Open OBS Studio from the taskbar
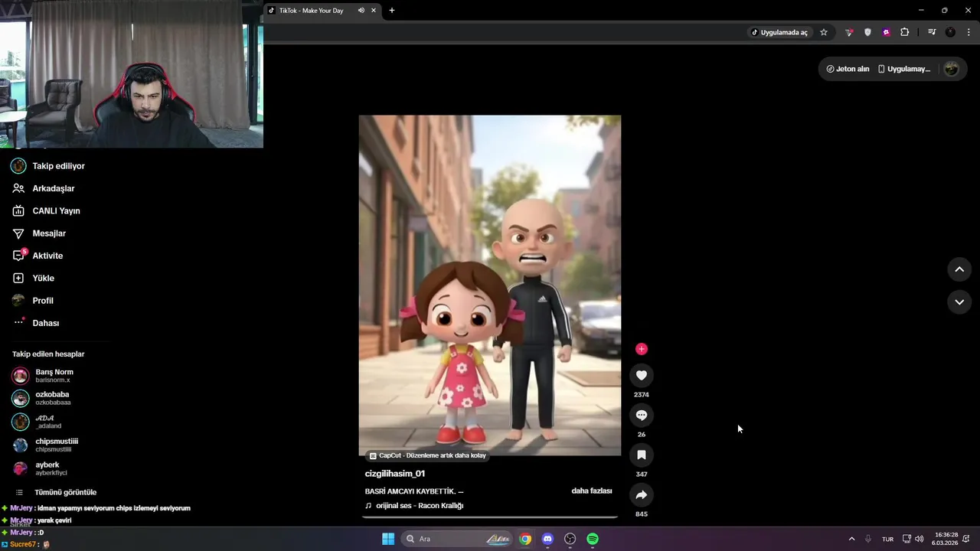This screenshot has width=980, height=551. [570, 539]
